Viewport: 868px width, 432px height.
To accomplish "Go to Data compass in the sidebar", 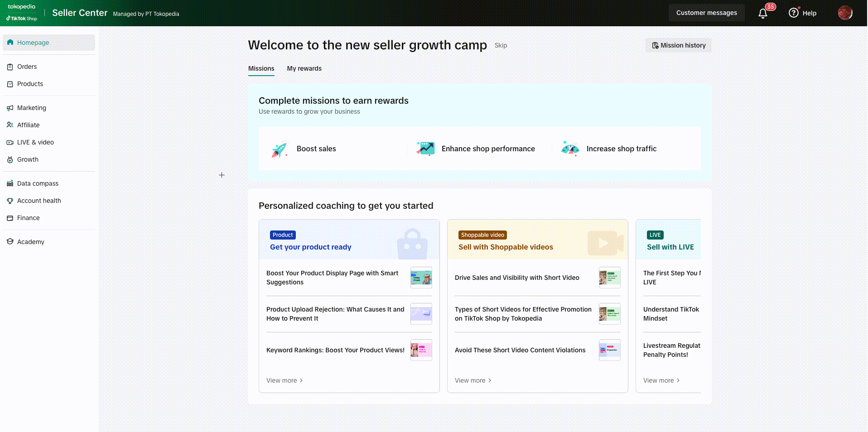I will tap(38, 183).
